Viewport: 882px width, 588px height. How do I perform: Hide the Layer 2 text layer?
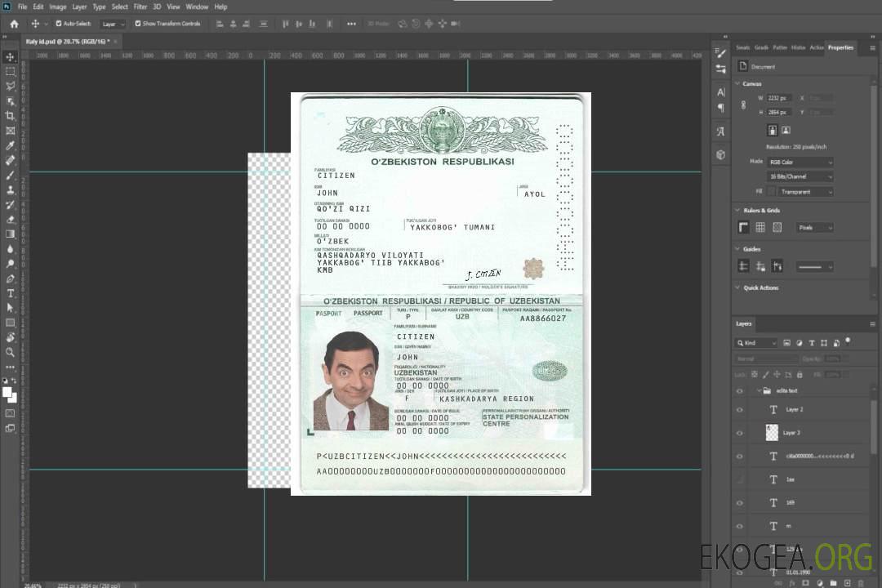tap(739, 410)
